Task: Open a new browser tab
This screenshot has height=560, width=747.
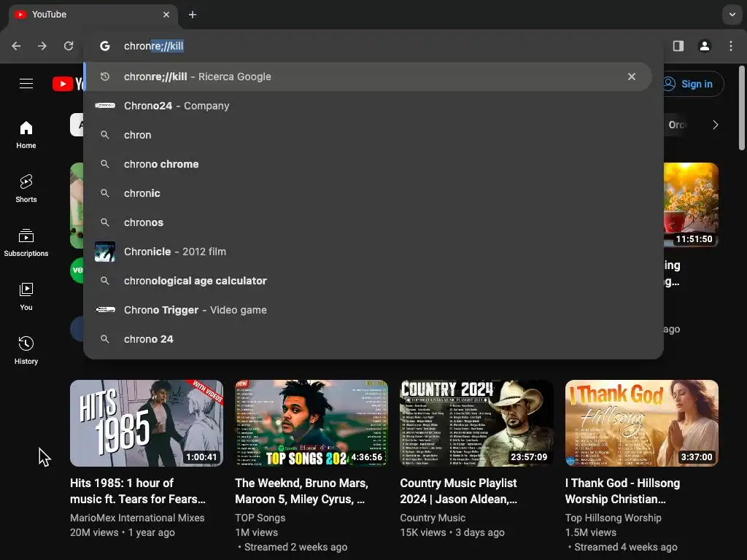Action: [193, 15]
